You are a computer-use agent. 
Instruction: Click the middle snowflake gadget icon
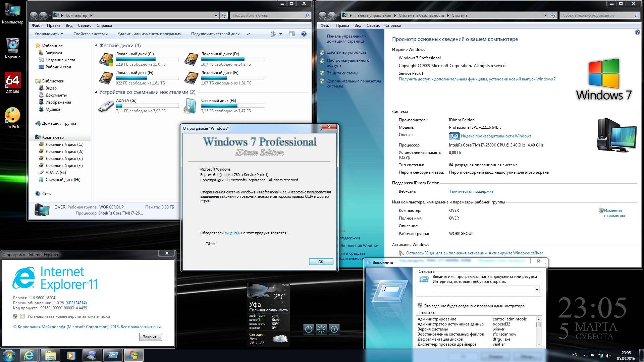point(321,329)
